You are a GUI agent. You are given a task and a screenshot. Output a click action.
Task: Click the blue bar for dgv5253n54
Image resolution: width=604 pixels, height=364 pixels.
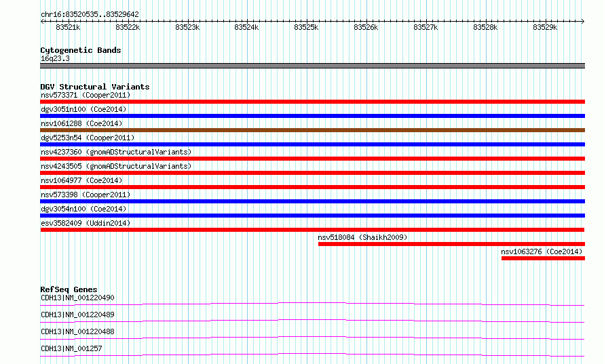tap(312, 144)
